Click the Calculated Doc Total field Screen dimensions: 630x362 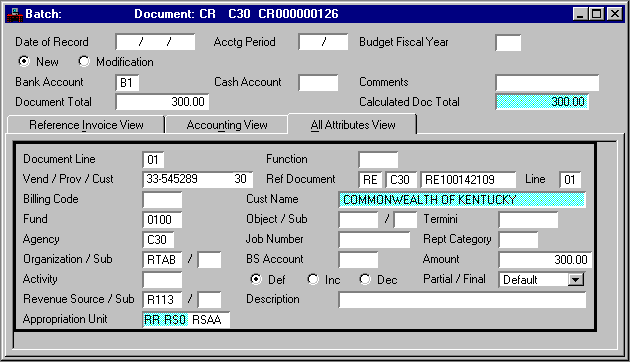click(542, 102)
